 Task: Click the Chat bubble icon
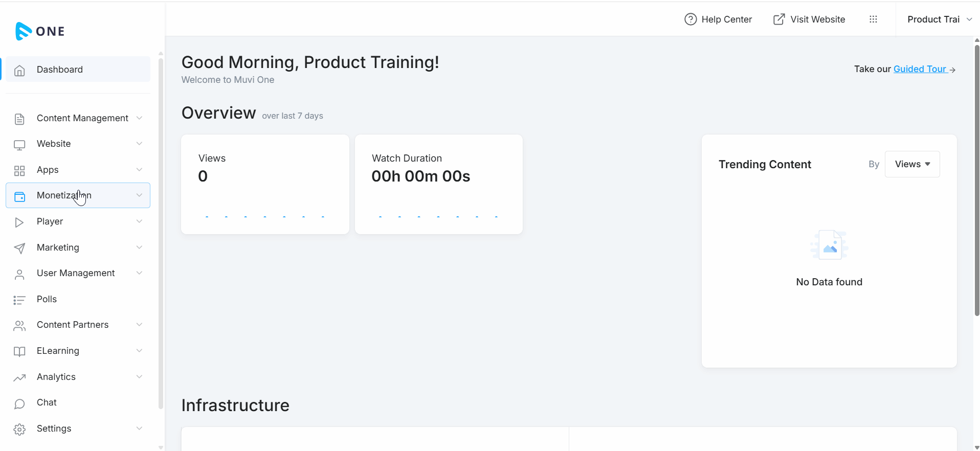coord(19,403)
